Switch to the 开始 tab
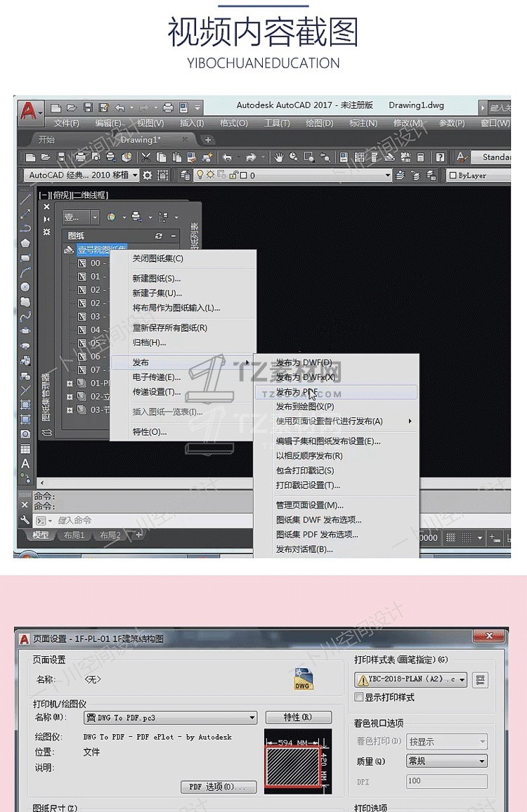Screen dimensions: 527x812 tap(46, 140)
